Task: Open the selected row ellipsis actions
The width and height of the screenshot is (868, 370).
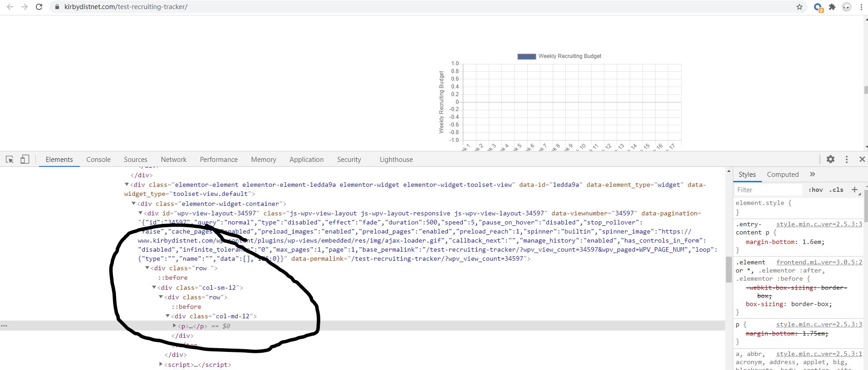Action: (x=4, y=326)
